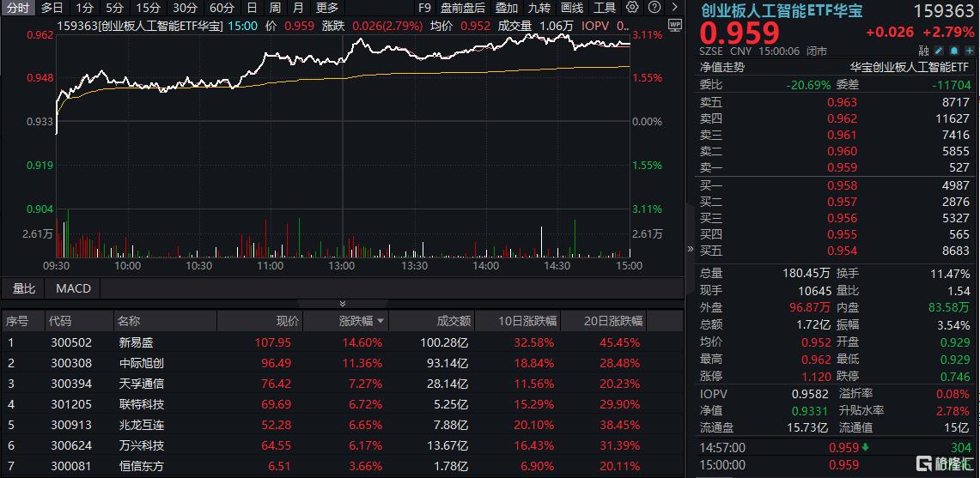Select the 量比 indicator tab

point(24,288)
